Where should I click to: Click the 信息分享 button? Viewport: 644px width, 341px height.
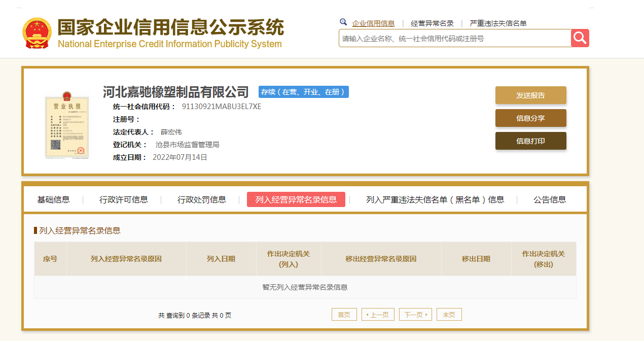(530, 118)
